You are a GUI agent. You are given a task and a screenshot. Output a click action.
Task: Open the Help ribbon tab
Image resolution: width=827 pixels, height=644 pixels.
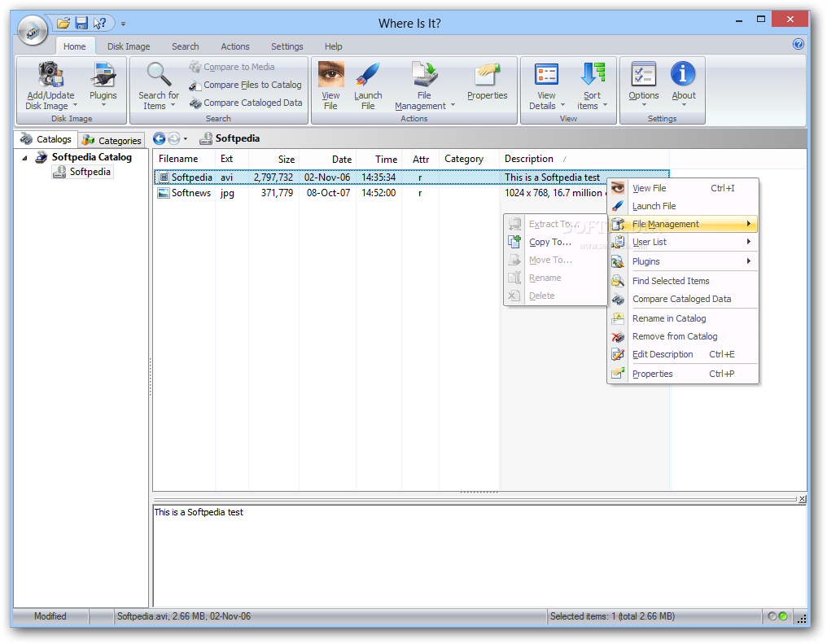click(x=334, y=46)
